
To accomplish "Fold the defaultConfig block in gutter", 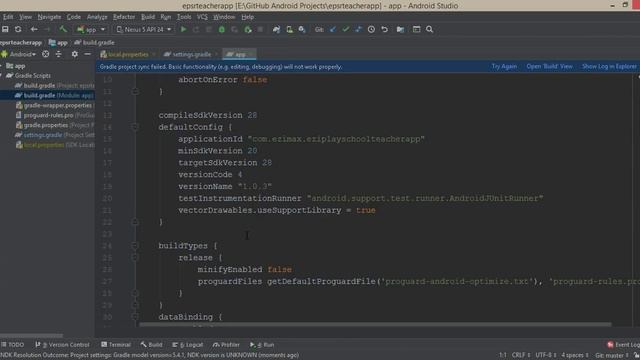I will (135, 127).
